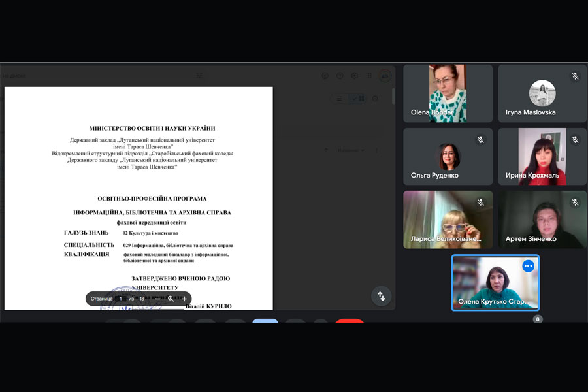Click line ІНФОРМАЦІЙНА, БІБЛІОТЕЧНА ТА АРХІВНА СПРАВА
Image resolution: width=588 pixels, height=392 pixels.
tap(152, 212)
